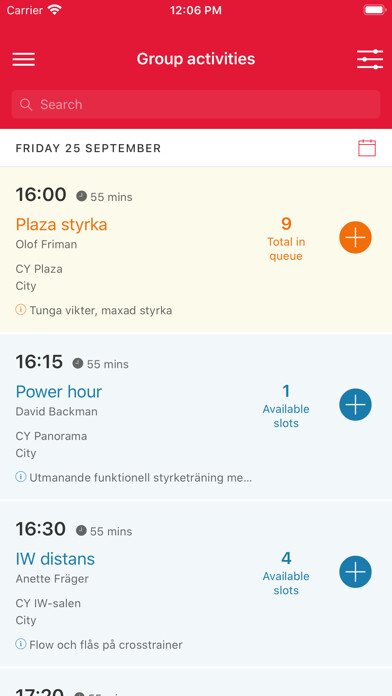Tap info icon for Flow och flås
The height and width of the screenshot is (696, 392).
click(x=20, y=644)
